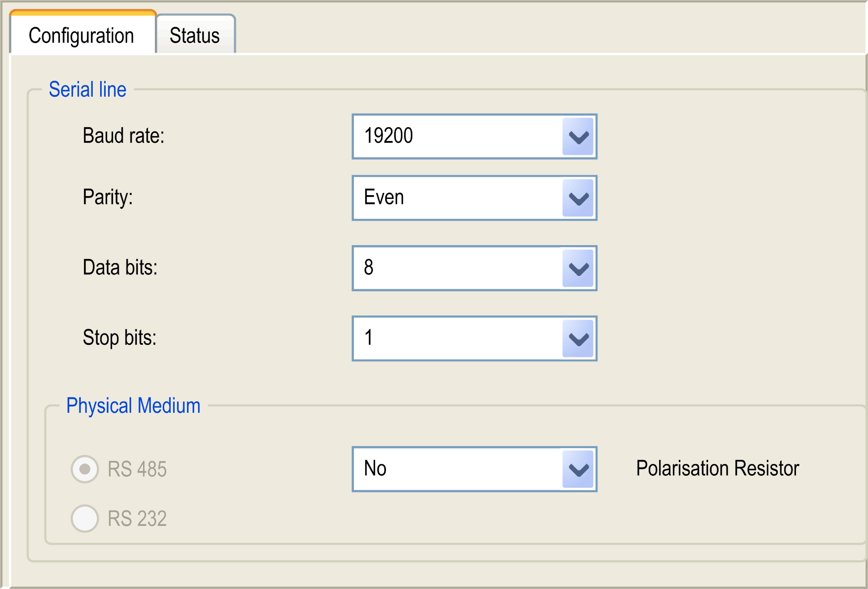Click the Physical Medium group heading
The image size is (868, 589).
(x=133, y=406)
